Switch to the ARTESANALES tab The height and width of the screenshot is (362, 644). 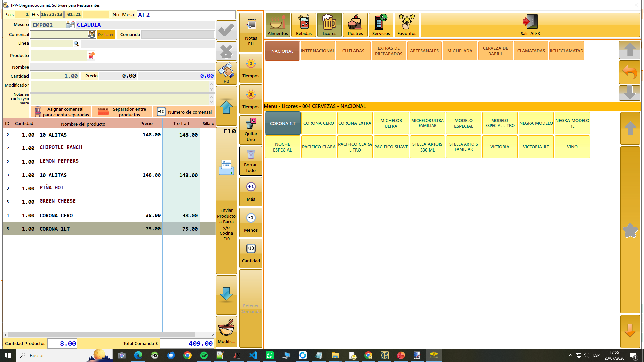424,51
